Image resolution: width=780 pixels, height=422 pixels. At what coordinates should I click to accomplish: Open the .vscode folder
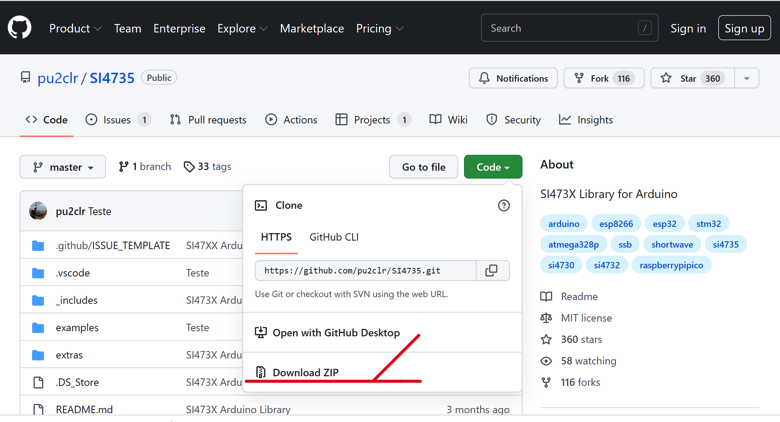73,273
